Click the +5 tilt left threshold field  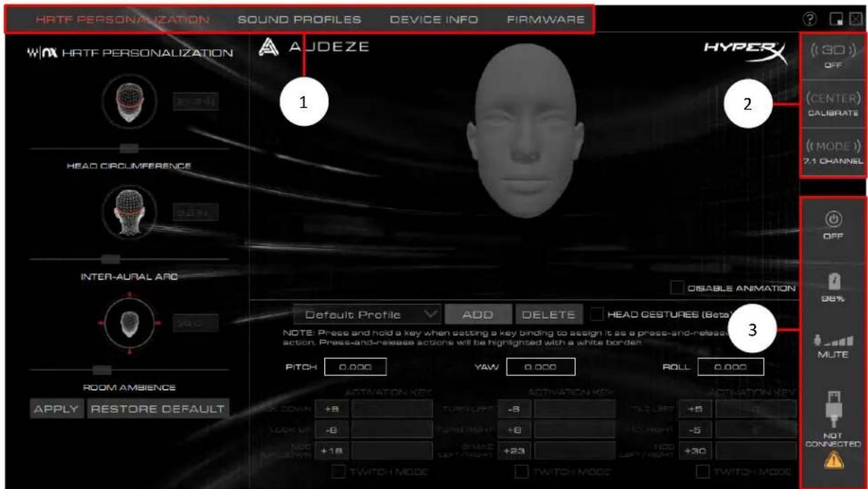696,409
